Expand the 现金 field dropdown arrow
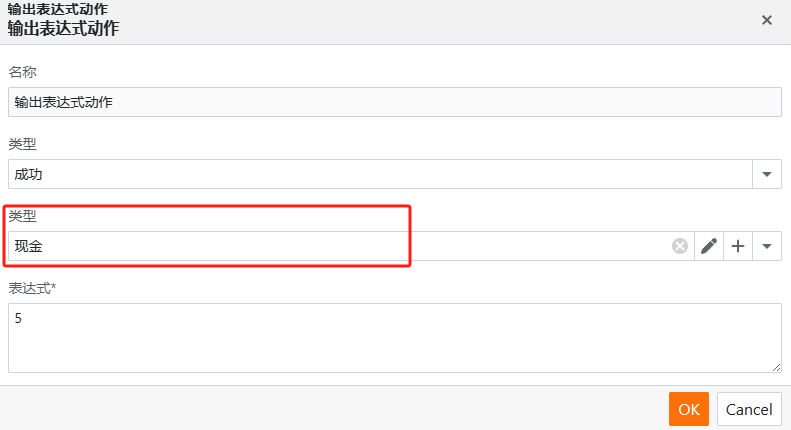This screenshot has height=430, width=791. 767,246
